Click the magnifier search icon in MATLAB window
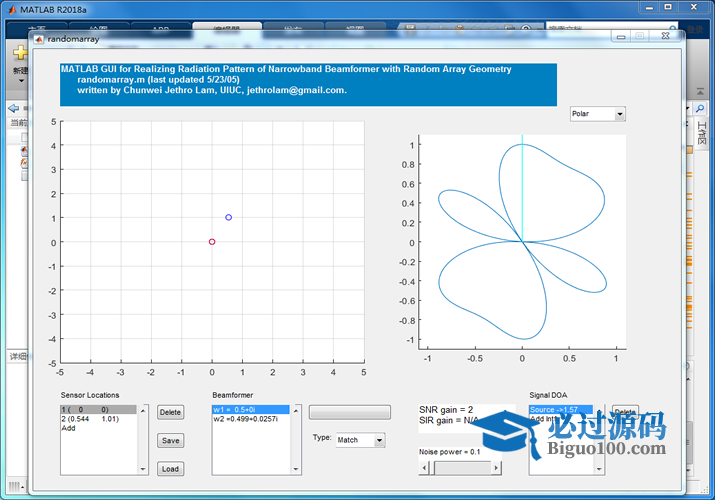Viewport: 715px width, 500px height. click(x=699, y=108)
